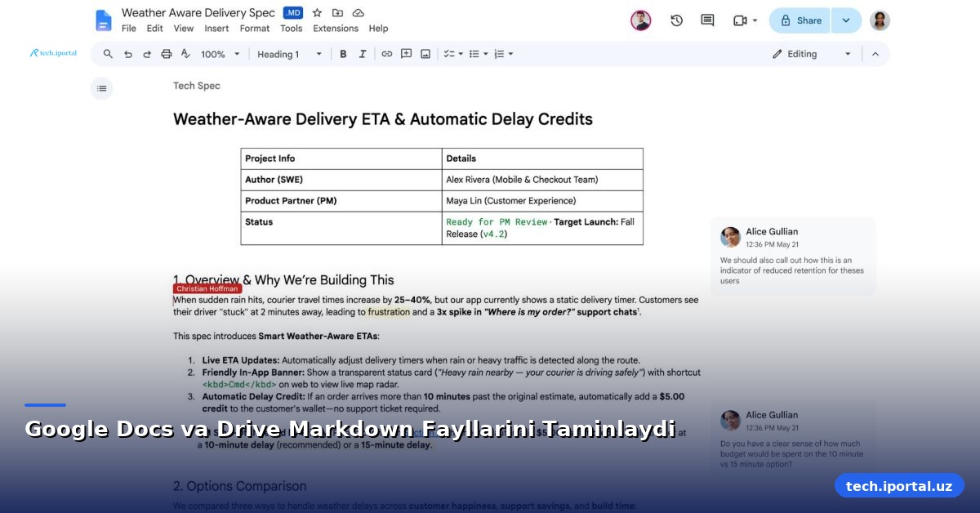
Task: Apply checklist formatting
Action: click(x=448, y=54)
